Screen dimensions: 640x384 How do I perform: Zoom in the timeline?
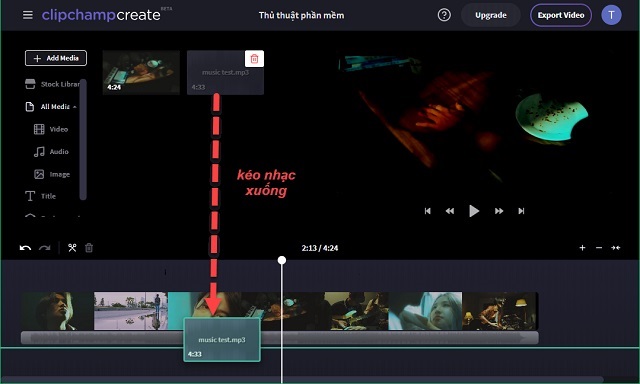582,248
